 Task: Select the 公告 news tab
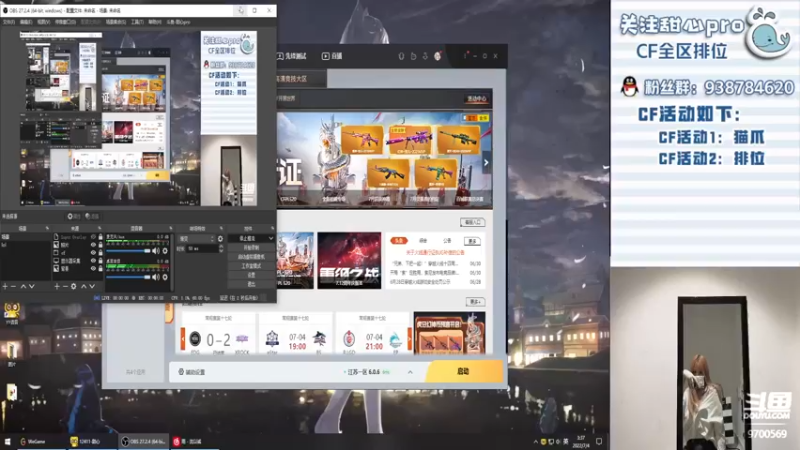coord(447,240)
